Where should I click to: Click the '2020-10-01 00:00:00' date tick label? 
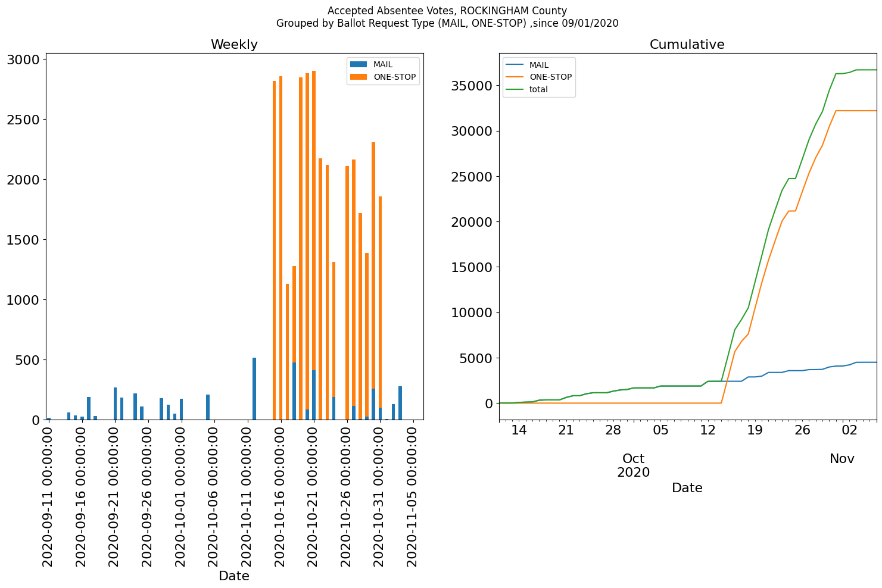click(x=181, y=496)
